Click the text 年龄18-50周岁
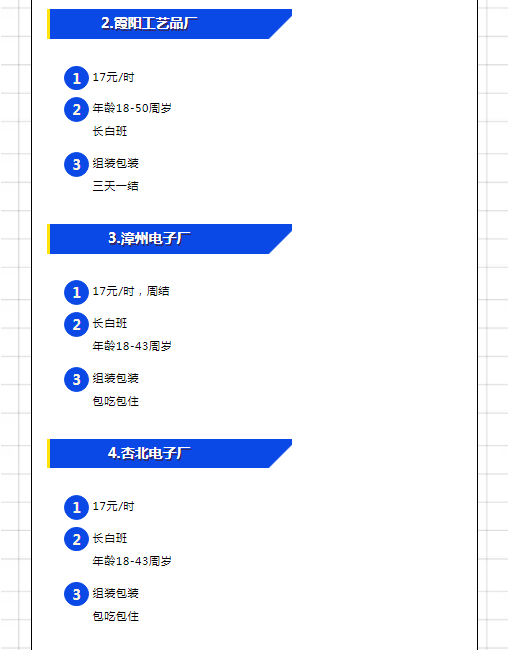 point(132,108)
